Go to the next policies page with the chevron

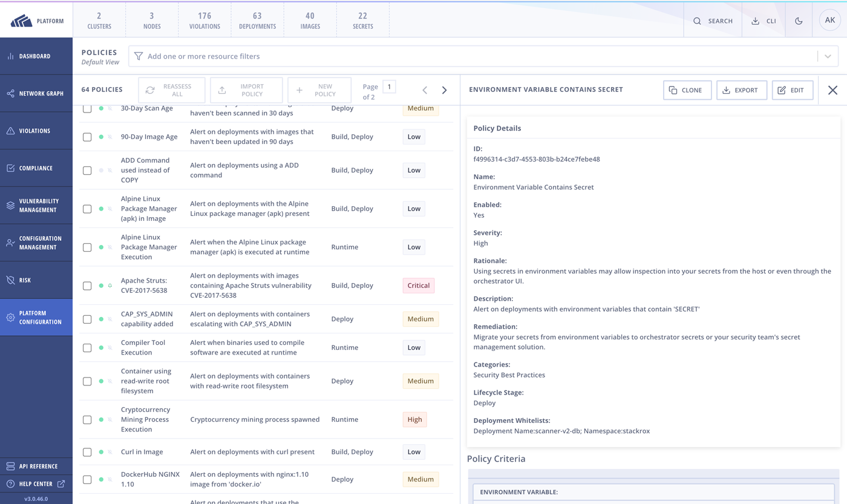445,90
